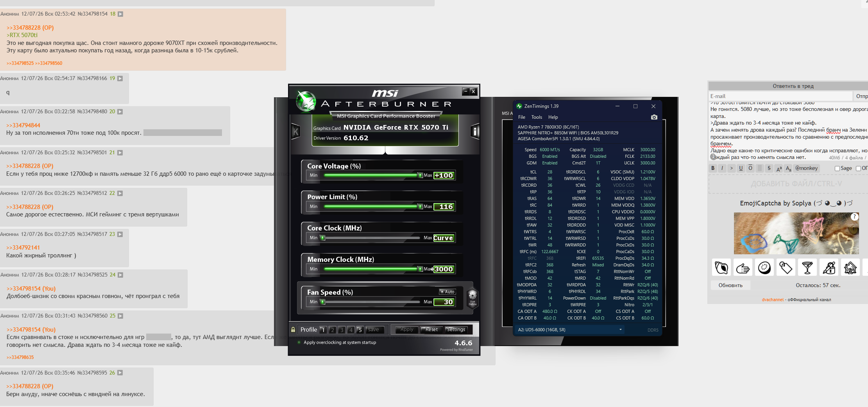
Task: Apply overline formatting in reply form
Action: (750, 168)
